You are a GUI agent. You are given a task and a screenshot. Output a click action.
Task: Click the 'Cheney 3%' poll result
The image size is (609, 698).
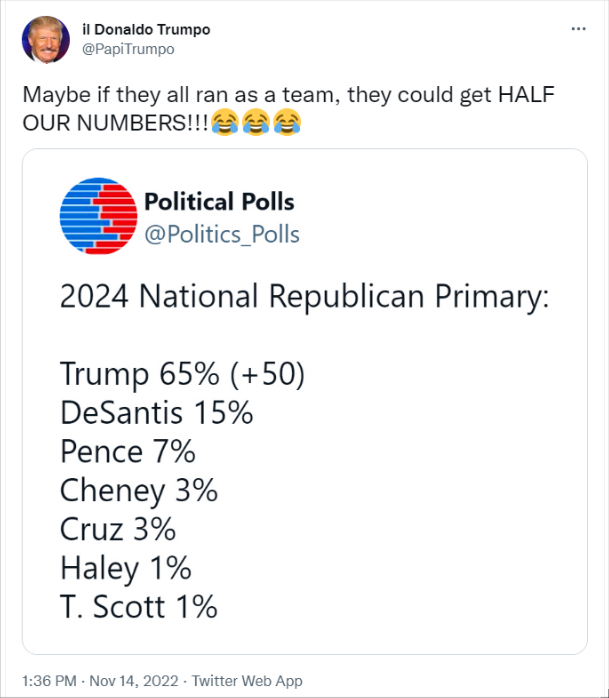pyautogui.click(x=138, y=490)
